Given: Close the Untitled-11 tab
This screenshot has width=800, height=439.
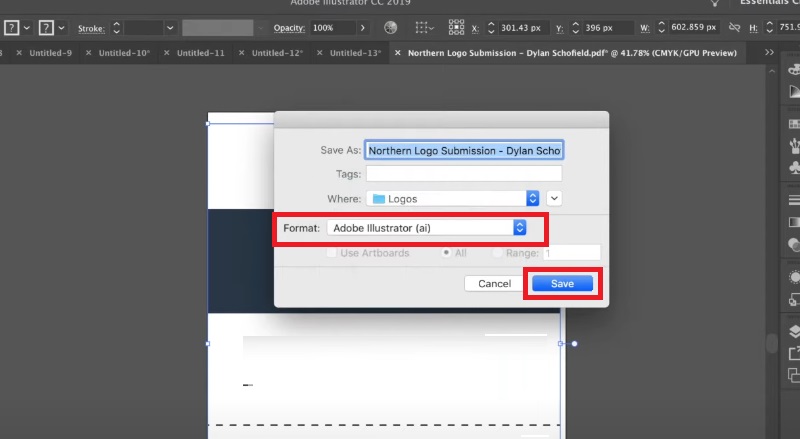Looking at the screenshot, I should click(166, 53).
